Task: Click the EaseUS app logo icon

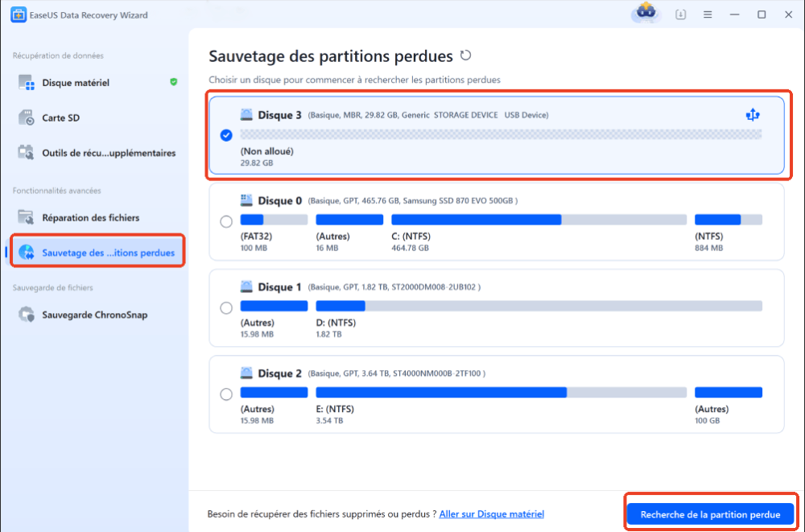Action: point(19,15)
